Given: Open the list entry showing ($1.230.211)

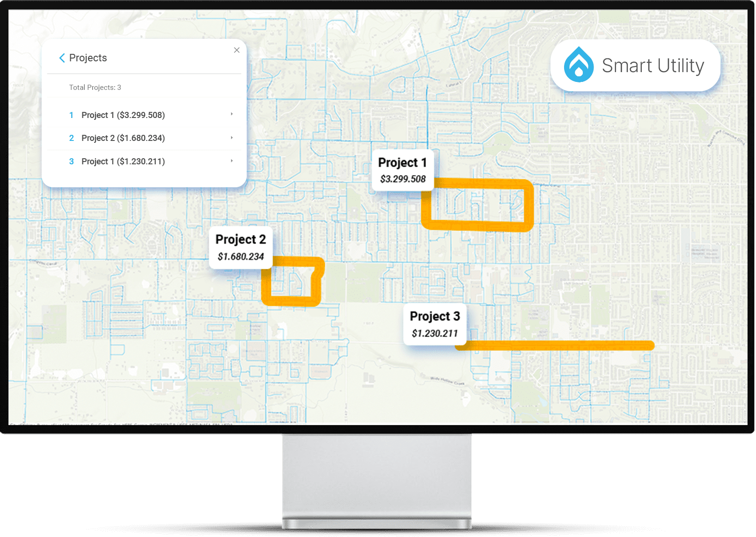Looking at the screenshot, I should 123,162.
